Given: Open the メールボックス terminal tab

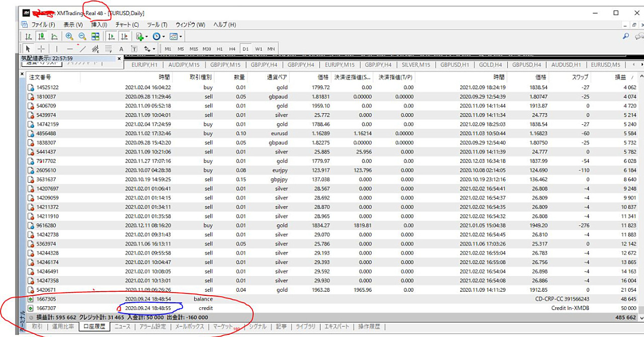Looking at the screenshot, I should pyautogui.click(x=189, y=326).
